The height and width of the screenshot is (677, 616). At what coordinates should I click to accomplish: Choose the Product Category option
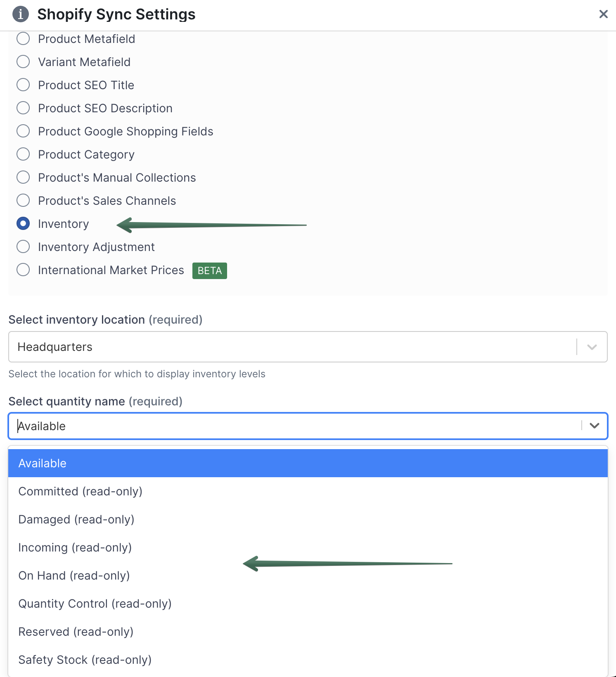pos(23,154)
